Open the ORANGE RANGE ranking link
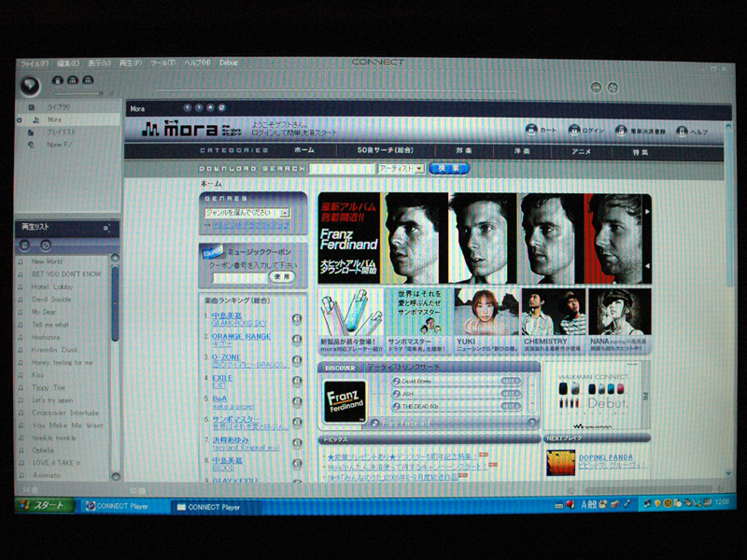The image size is (747, 560). (x=241, y=336)
